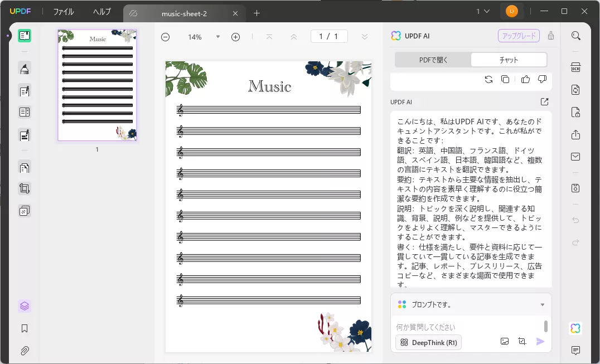Open the Organize pages tool
Viewport: 600px width, 364px height.
(x=25, y=167)
